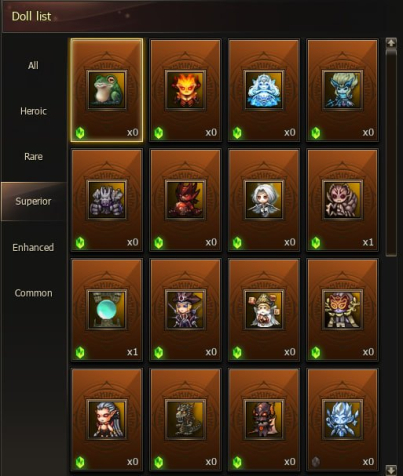Choose the flaming fire spirit doll
The image size is (403, 476).
point(185,90)
